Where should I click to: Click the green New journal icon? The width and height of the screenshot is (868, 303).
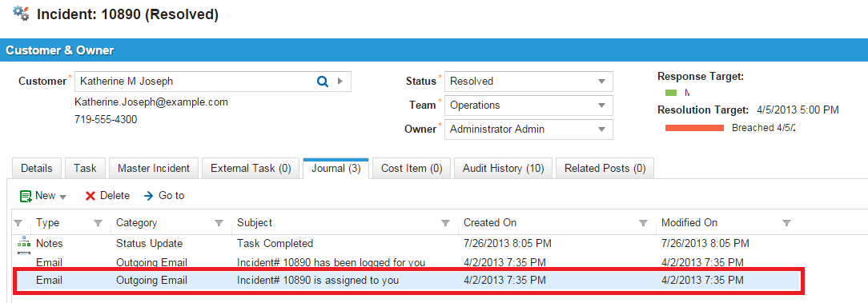click(x=26, y=197)
